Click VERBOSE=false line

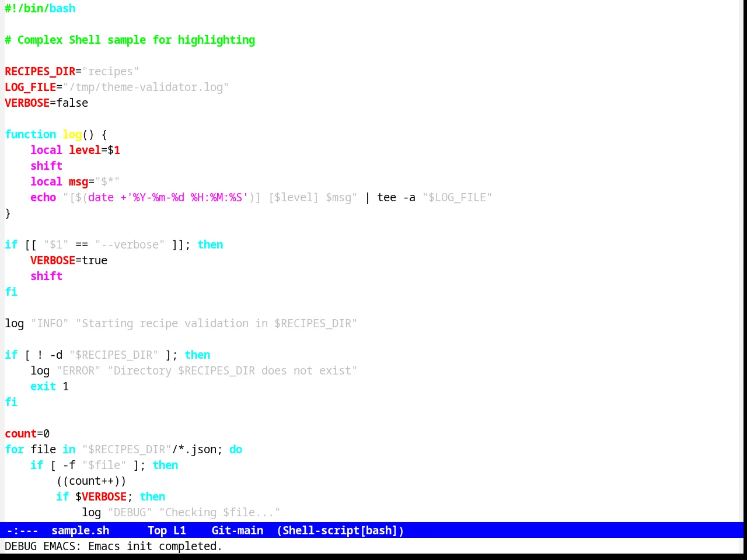coord(47,103)
